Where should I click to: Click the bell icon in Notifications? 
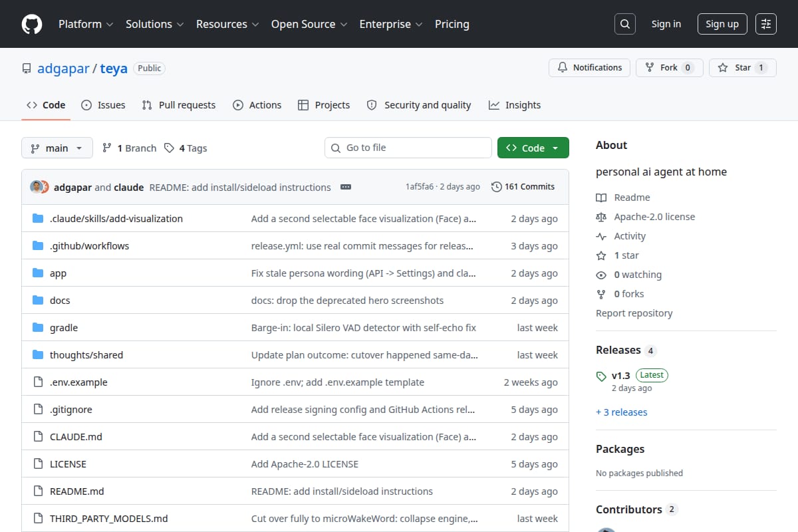[x=563, y=68]
